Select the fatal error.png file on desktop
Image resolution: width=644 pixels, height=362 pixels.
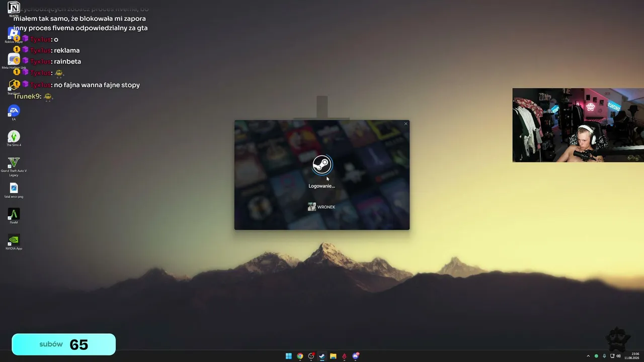pos(14,191)
